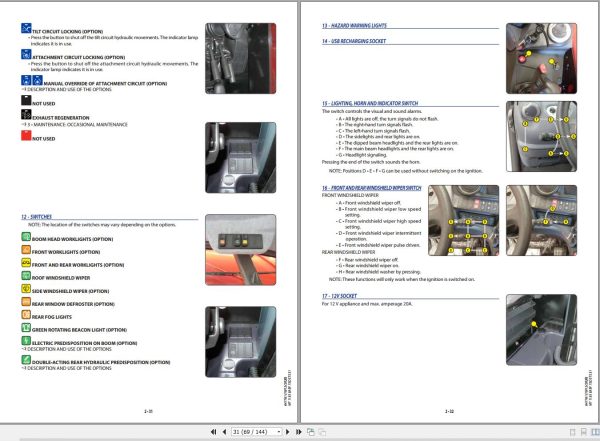Viewport: 600px width, 441px height.
Task: Click the previous view navigation icon
Action: pyautogui.click(x=311, y=432)
